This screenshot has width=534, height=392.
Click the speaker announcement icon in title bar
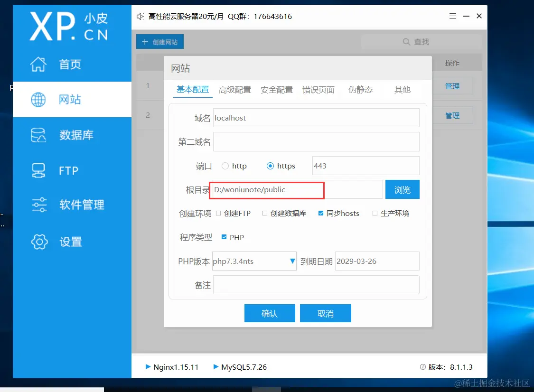click(140, 16)
